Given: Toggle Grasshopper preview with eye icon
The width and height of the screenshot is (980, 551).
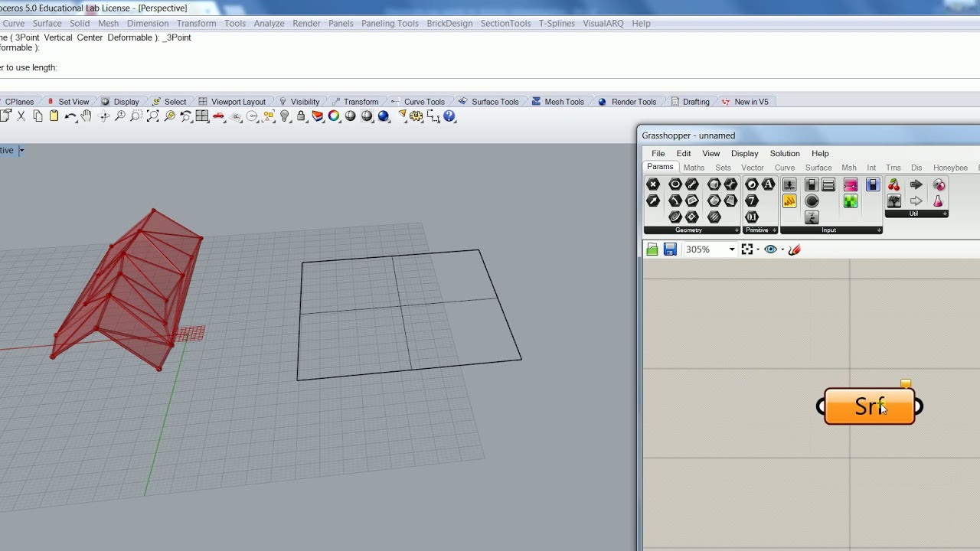Looking at the screenshot, I should 771,249.
